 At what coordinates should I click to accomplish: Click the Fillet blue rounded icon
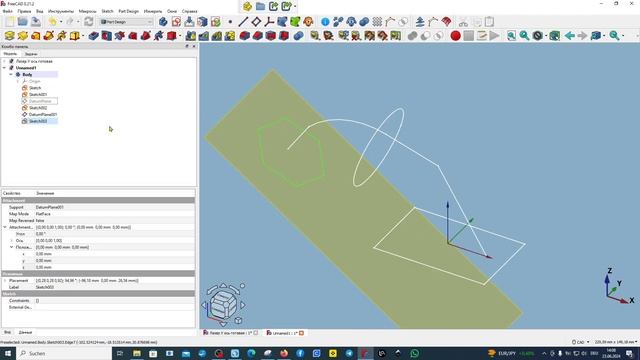coord(244,36)
